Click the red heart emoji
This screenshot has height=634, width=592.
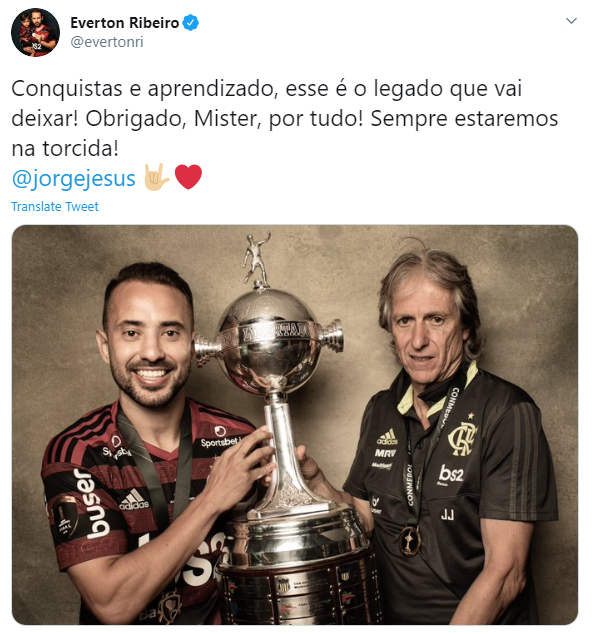pyautogui.click(x=188, y=177)
